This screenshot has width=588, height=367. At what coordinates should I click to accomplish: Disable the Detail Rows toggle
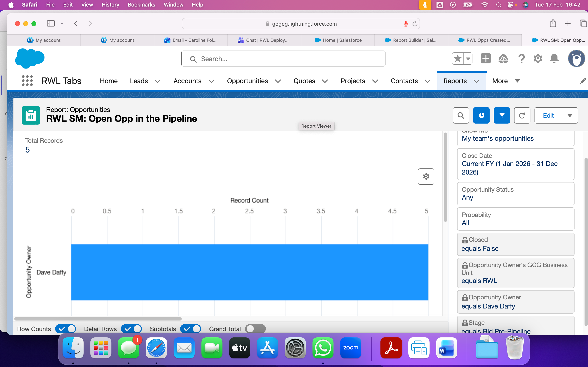[131, 329]
